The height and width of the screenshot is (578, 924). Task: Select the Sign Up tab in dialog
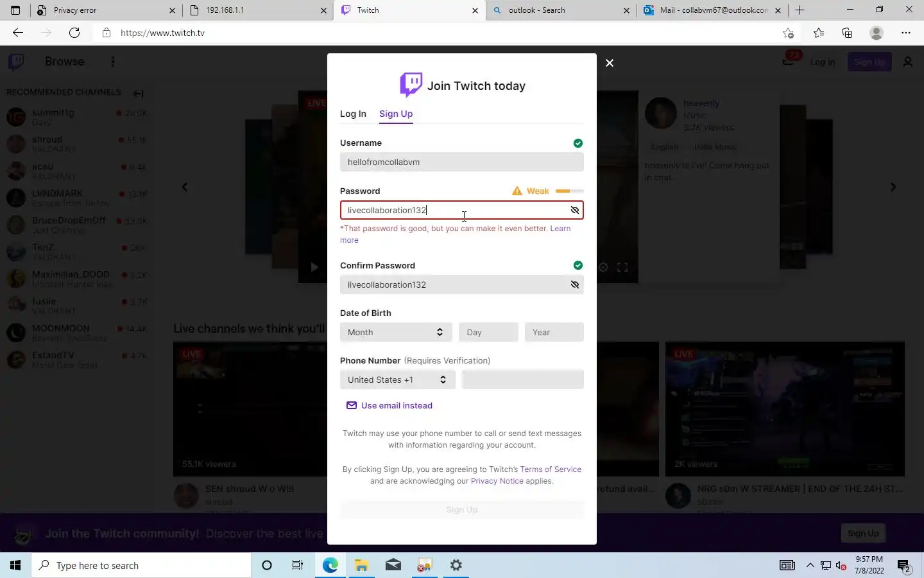point(396,114)
